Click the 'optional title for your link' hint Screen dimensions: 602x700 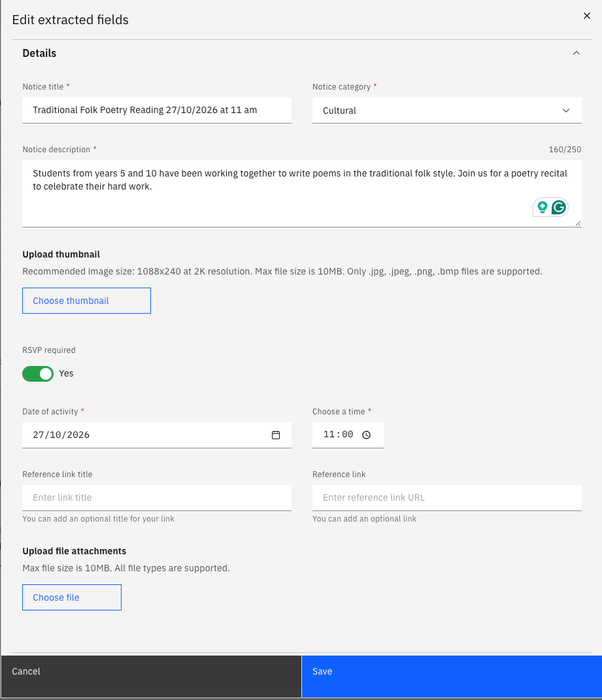pyautogui.click(x=98, y=519)
